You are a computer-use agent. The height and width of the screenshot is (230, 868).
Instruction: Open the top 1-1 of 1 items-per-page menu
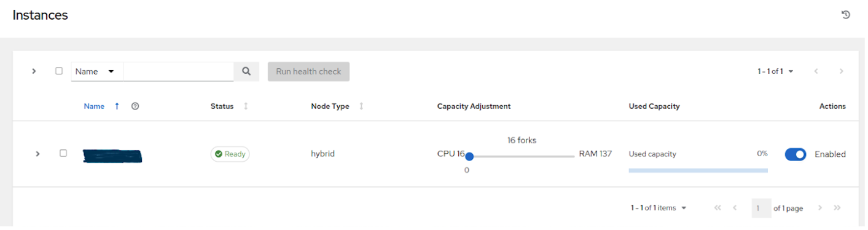point(775,71)
